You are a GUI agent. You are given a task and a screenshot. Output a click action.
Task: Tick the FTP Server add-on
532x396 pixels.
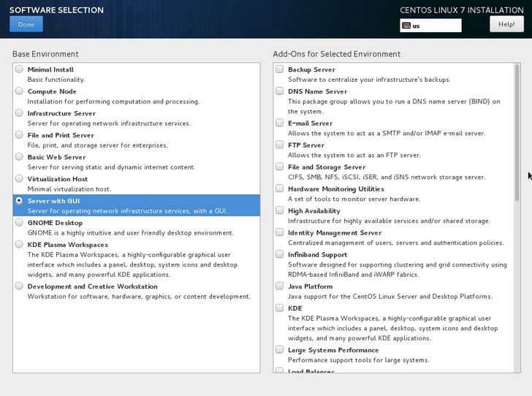pyautogui.click(x=280, y=145)
